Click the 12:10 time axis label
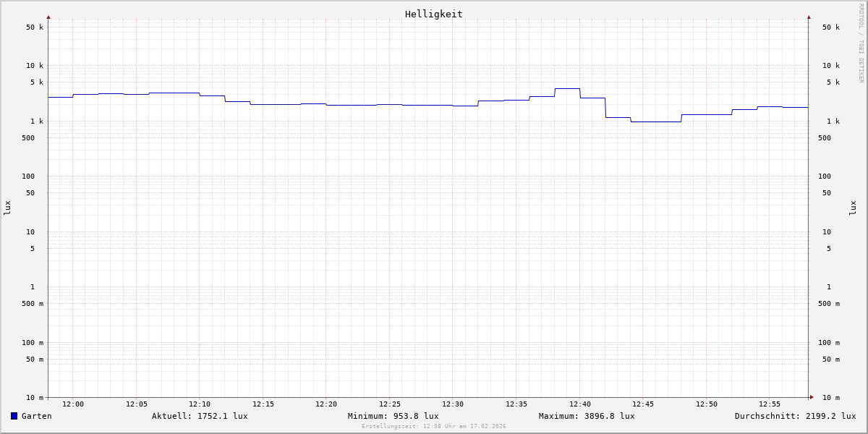Screen dimensions: 868x434 pos(200,404)
